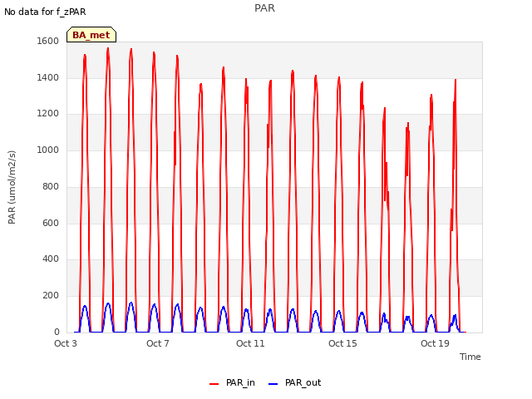Click the Time x-axis title
The width and height of the screenshot is (532, 399).
470,357
